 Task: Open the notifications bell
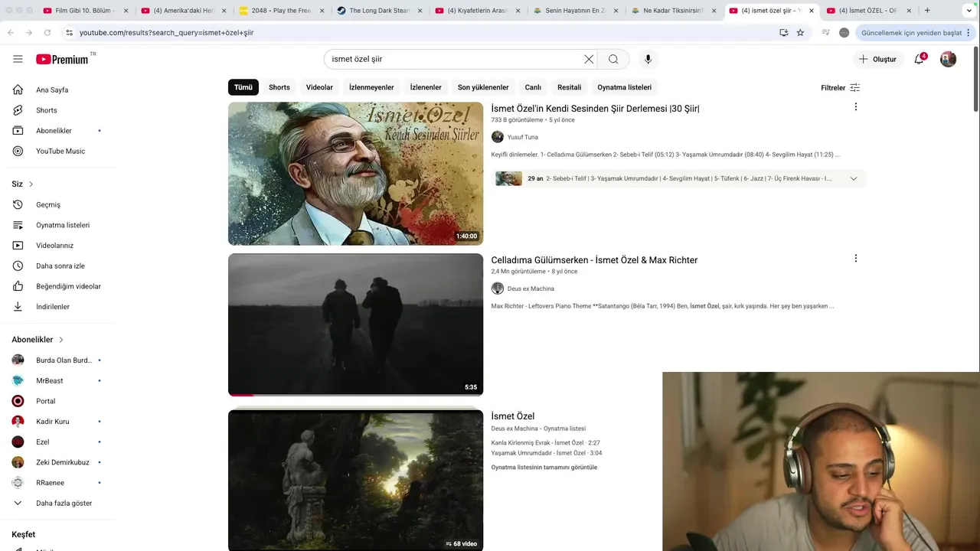(x=920, y=59)
